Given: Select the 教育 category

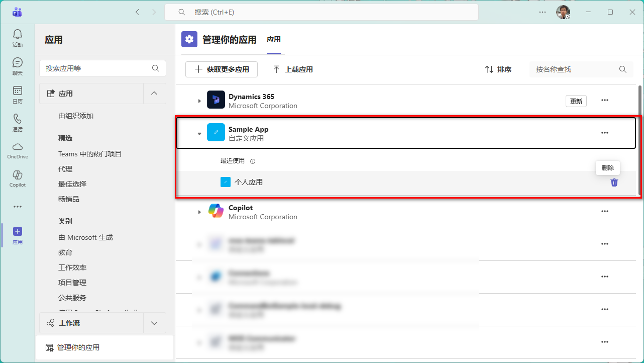Looking at the screenshot, I should (65, 252).
